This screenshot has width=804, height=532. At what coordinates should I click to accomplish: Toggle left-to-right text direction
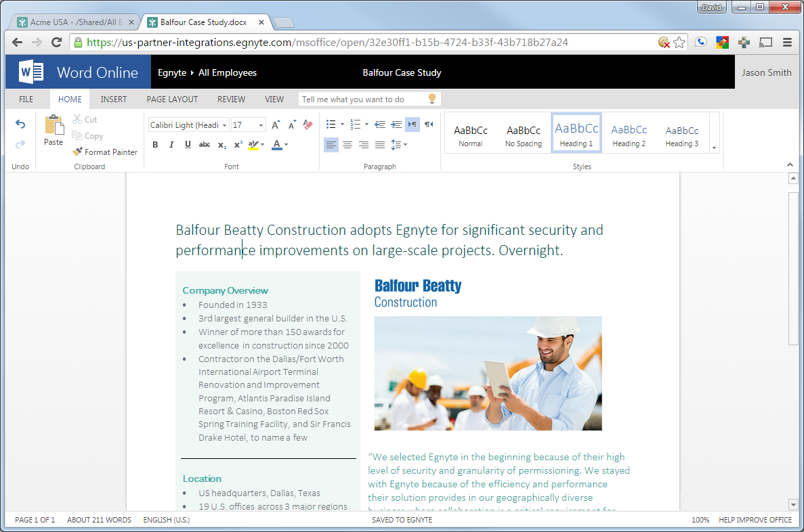pos(412,125)
